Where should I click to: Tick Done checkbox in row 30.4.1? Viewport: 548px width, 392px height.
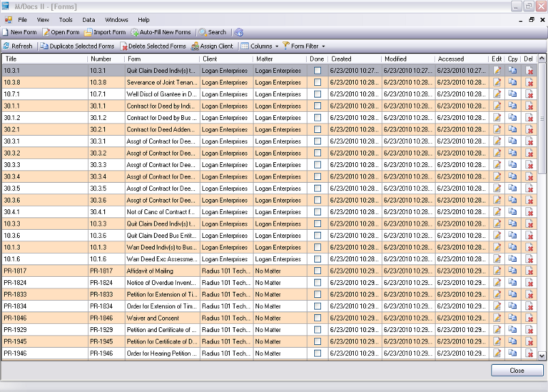pos(318,212)
